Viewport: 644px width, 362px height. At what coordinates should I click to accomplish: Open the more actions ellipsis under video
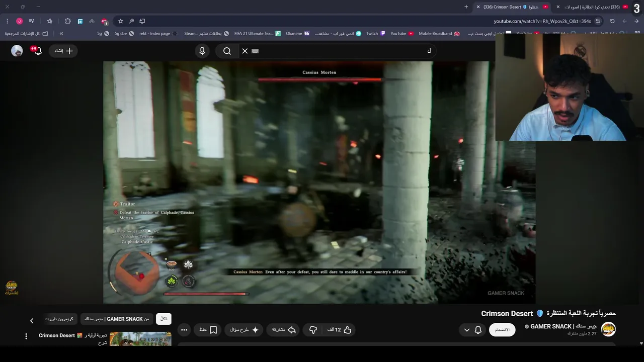[x=184, y=330]
